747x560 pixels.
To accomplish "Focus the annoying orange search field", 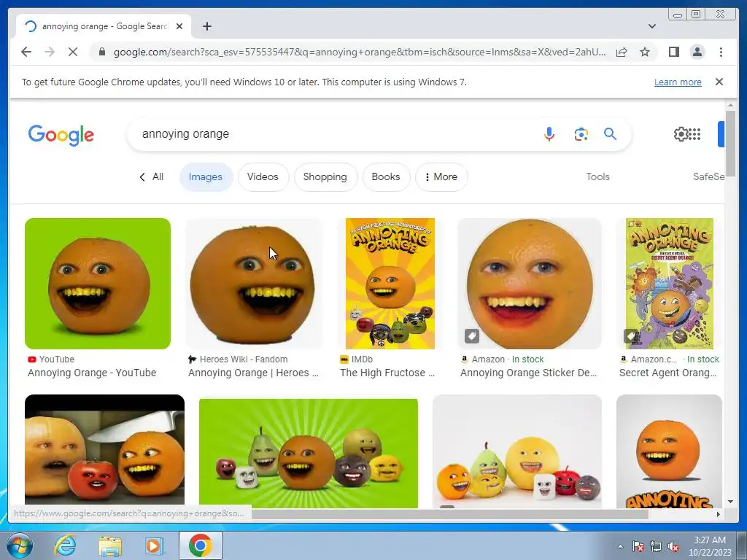I will pyautogui.click(x=333, y=134).
